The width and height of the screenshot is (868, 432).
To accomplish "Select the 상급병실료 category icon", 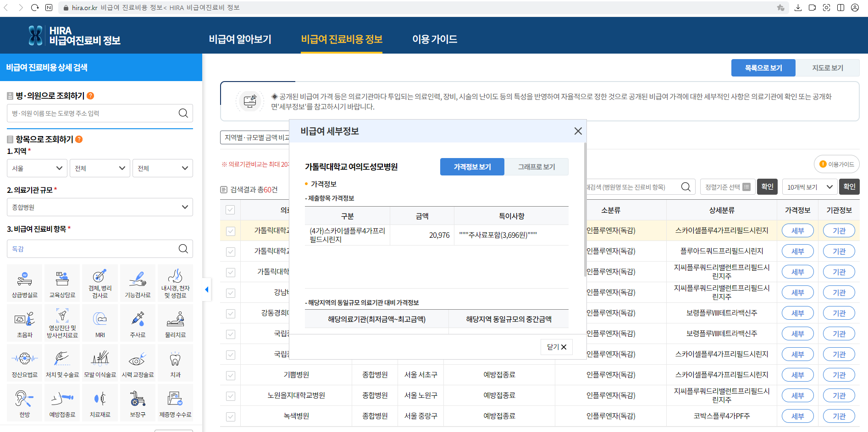I will (x=25, y=283).
